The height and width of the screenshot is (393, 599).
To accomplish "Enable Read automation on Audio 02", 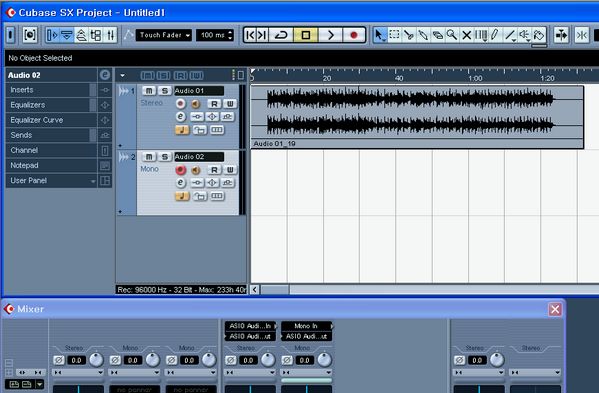I will [214, 170].
